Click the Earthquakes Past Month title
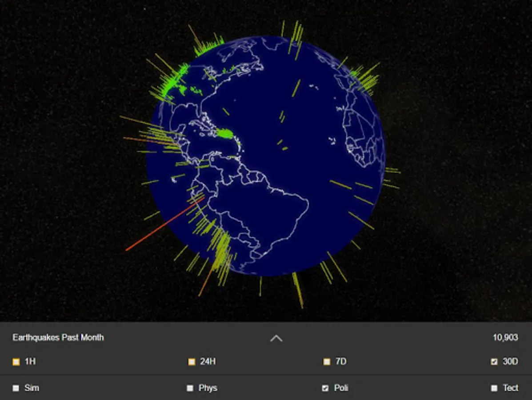The image size is (532, 400). coord(58,338)
